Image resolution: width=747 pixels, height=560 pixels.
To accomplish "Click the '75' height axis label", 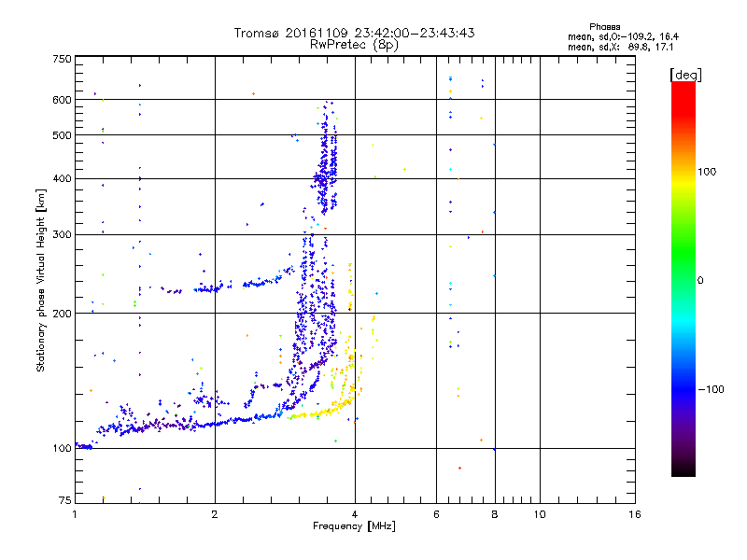I will (65, 500).
